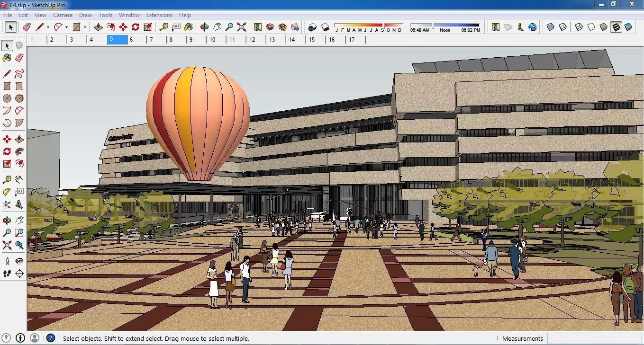Open the Draw menu
This screenshot has width=644, height=345.
coord(86,15)
